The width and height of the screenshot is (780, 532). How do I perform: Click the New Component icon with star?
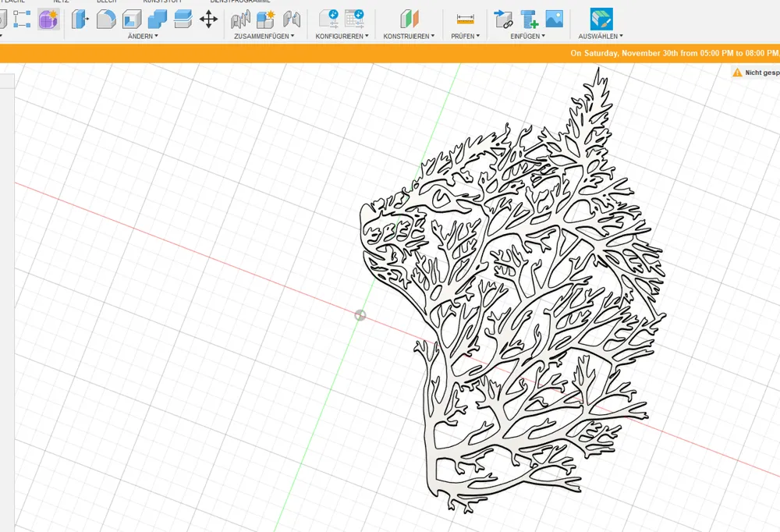[266, 20]
